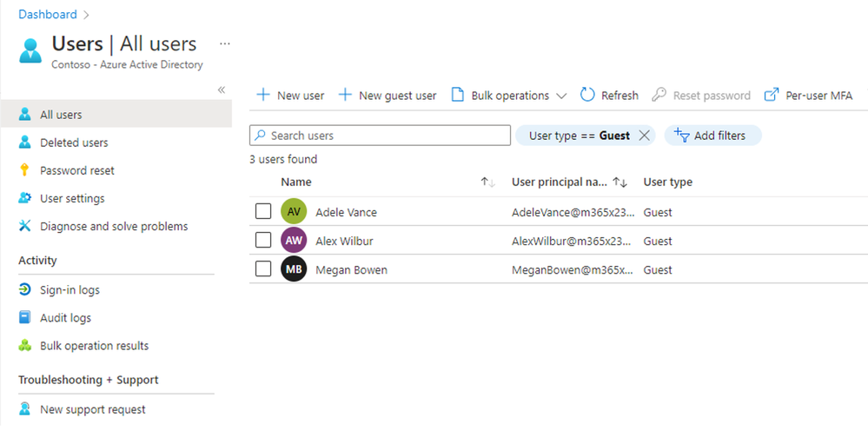Image resolution: width=868 pixels, height=431 pixels.
Task: Open Megan Bowen user name link
Action: click(351, 270)
